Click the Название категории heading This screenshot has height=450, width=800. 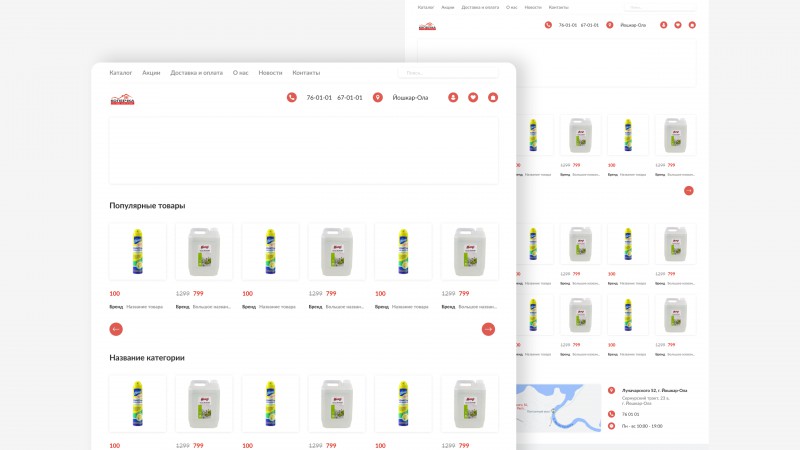147,358
